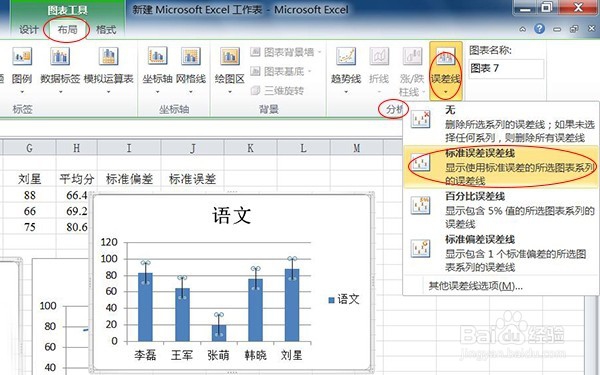Click the 韩晓 axis label
Screen dimensions: 600x375
(x=256, y=355)
